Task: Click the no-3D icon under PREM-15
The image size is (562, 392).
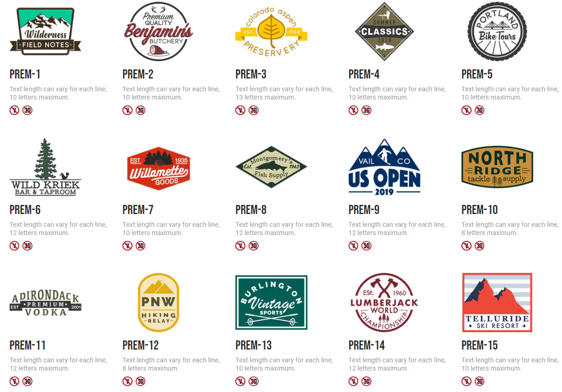Action: 479,381
